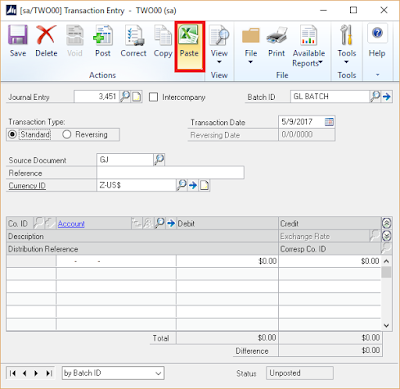Look up Source Document with the magnifier
This screenshot has height=389, width=400.
pos(159,160)
